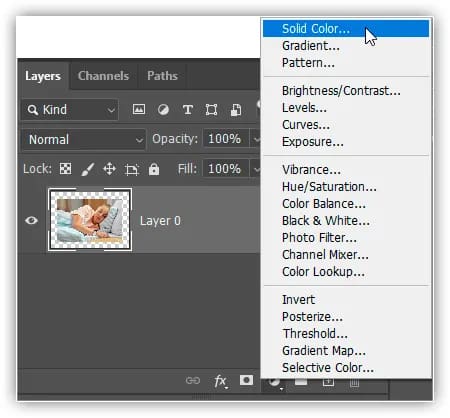
Task: Select Hue/Saturation adjustment
Action: [x=329, y=187]
